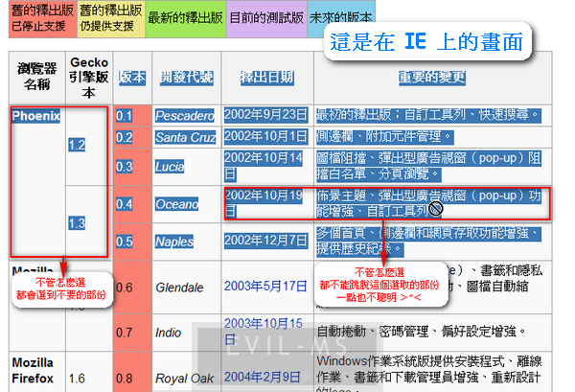Click the Windows作業系統版 description
575x392 pixels.
(x=429, y=373)
